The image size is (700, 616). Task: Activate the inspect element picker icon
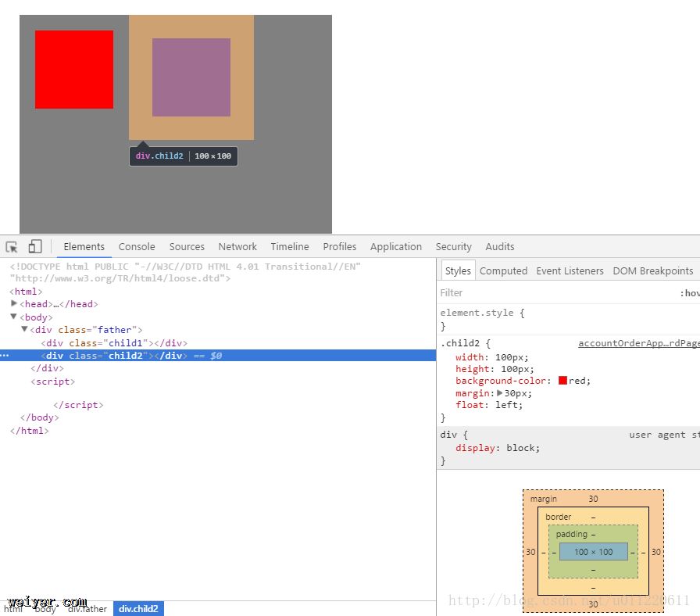[12, 247]
